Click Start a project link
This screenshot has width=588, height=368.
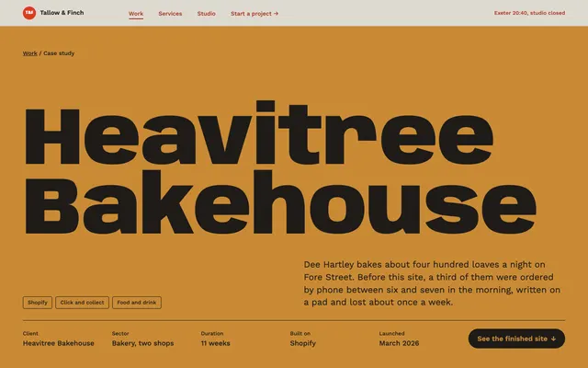[x=254, y=14]
